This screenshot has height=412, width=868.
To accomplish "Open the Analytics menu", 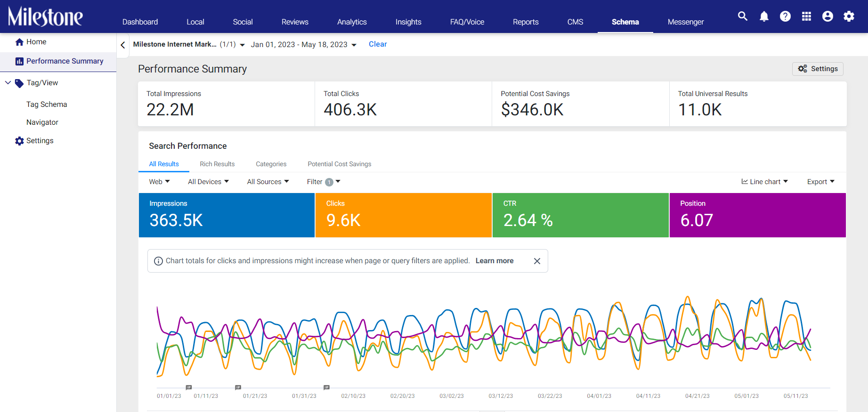I will coord(352,22).
